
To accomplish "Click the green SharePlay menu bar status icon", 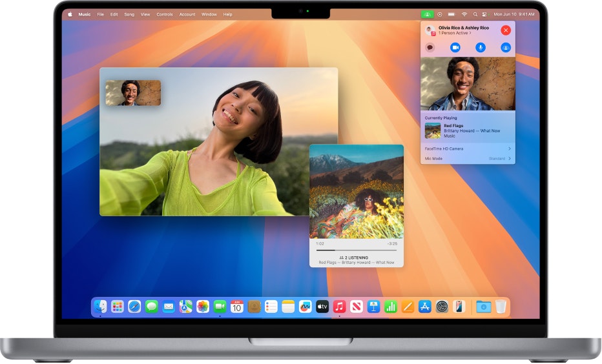I will pyautogui.click(x=426, y=14).
